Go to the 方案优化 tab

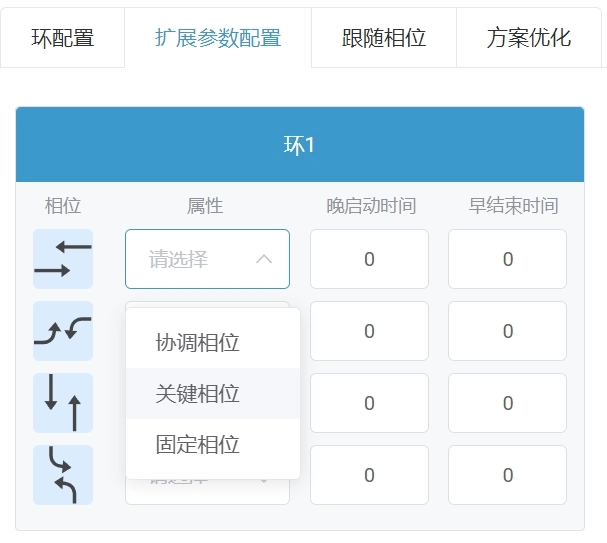click(529, 38)
